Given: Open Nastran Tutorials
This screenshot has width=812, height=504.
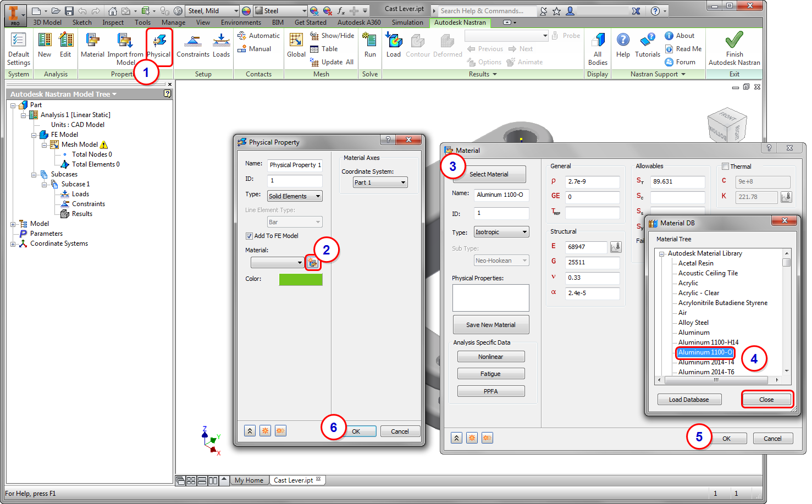Looking at the screenshot, I should (x=648, y=45).
